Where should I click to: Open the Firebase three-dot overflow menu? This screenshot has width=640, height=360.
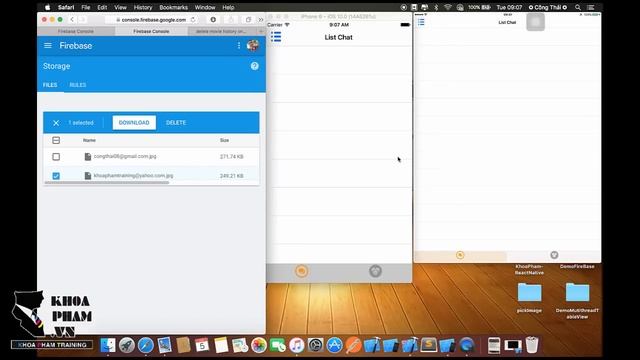(x=239, y=46)
